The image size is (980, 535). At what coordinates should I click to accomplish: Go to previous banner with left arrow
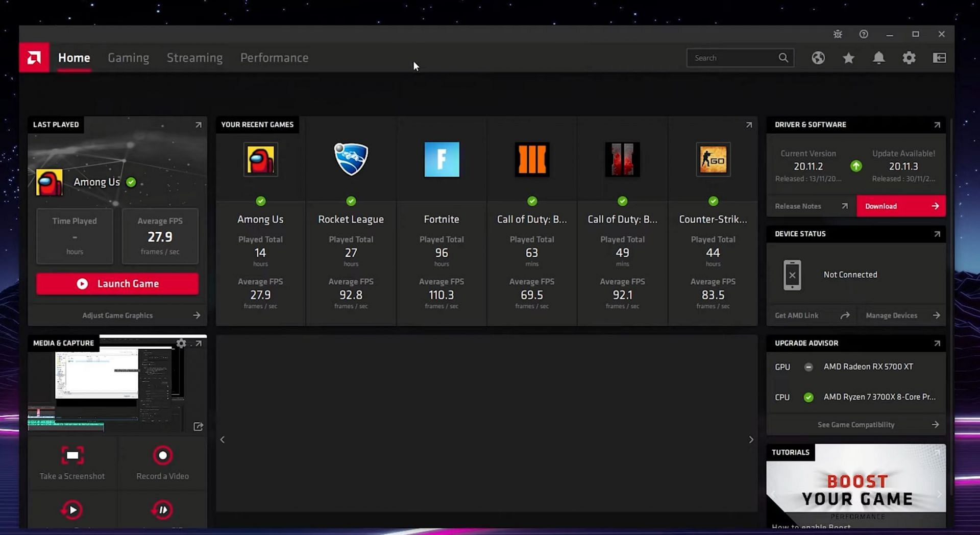pyautogui.click(x=223, y=440)
